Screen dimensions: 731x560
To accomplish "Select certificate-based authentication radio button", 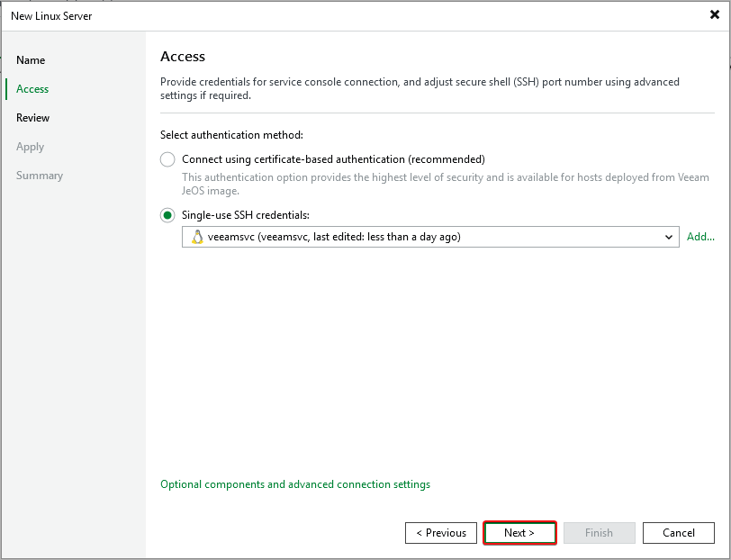I will click(x=167, y=159).
